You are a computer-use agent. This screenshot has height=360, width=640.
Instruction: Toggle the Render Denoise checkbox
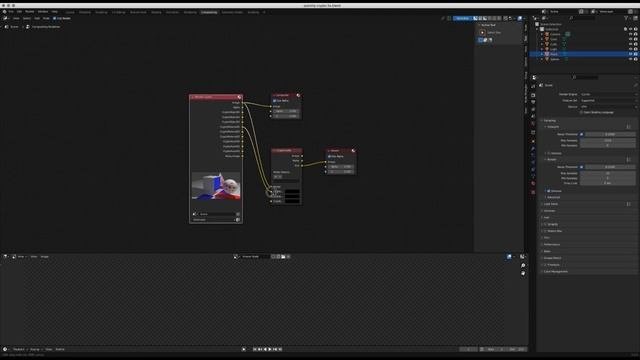click(549, 191)
